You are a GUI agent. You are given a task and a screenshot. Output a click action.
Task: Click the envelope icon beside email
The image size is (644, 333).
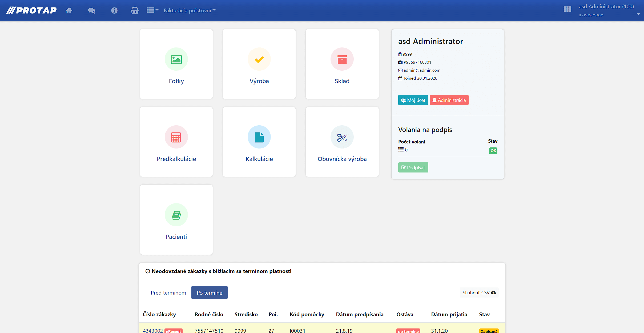pos(400,70)
